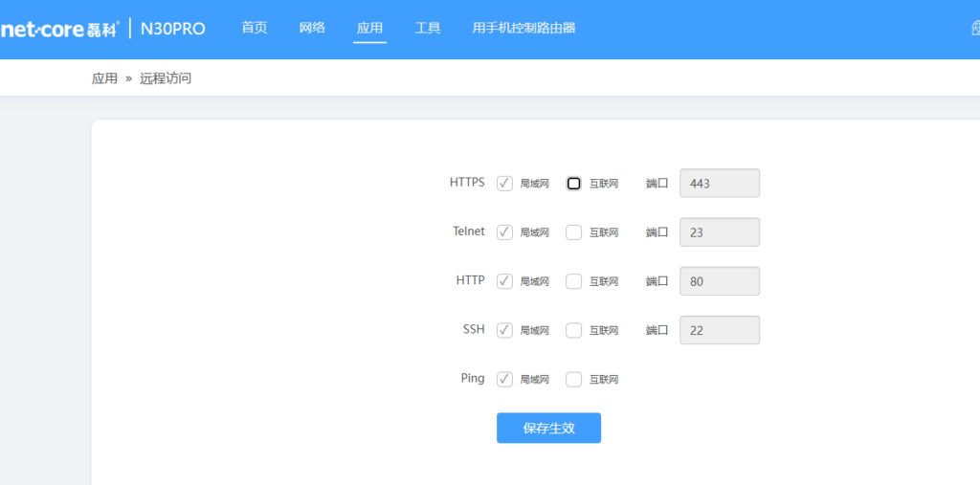
Task: Click the 保存生效 save button
Action: click(548, 429)
